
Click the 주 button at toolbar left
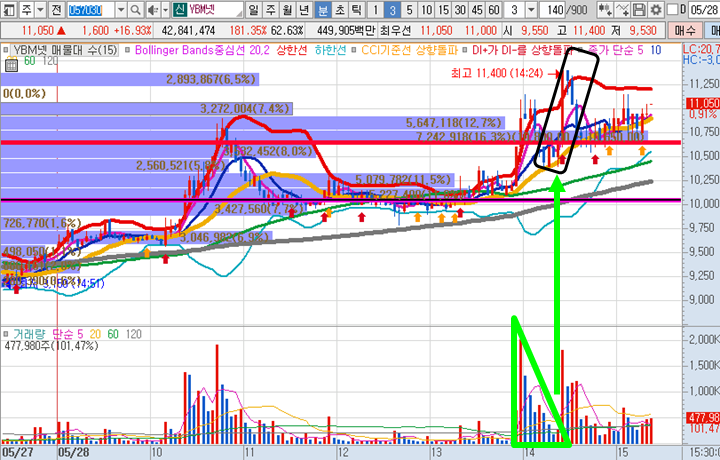coord(27,10)
